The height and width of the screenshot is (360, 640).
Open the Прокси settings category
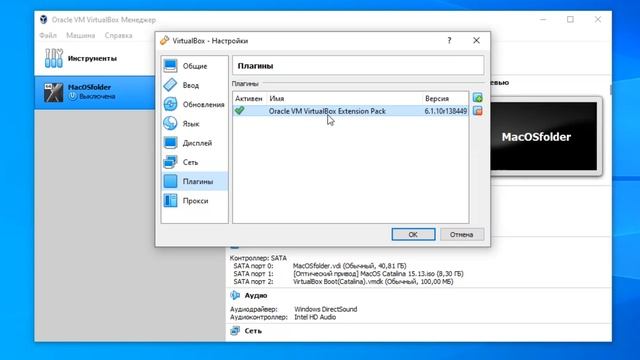click(x=194, y=200)
